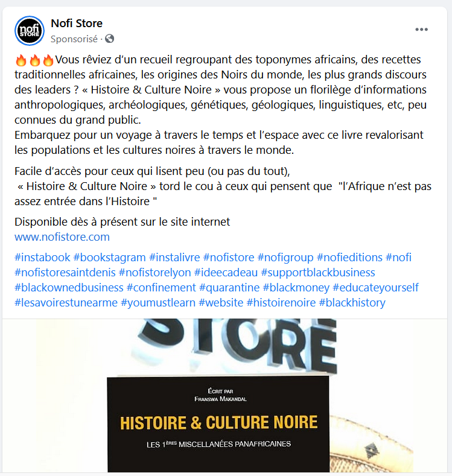Open the Nofi Store profile picture
This screenshot has width=452, height=476.
(30, 31)
